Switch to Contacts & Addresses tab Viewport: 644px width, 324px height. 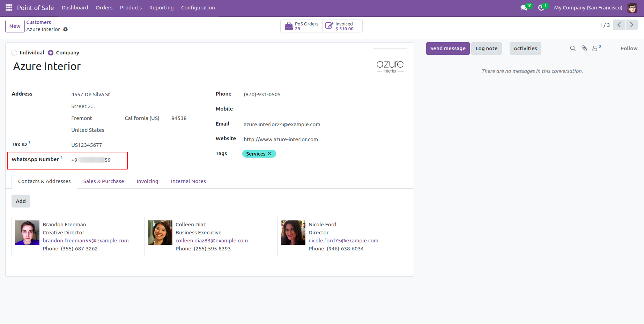pyautogui.click(x=44, y=181)
